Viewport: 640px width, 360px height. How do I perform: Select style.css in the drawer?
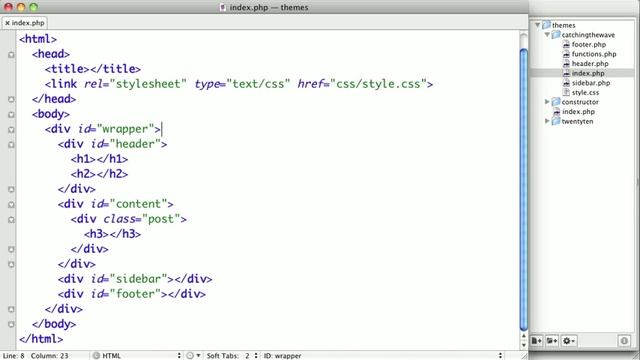point(585,93)
